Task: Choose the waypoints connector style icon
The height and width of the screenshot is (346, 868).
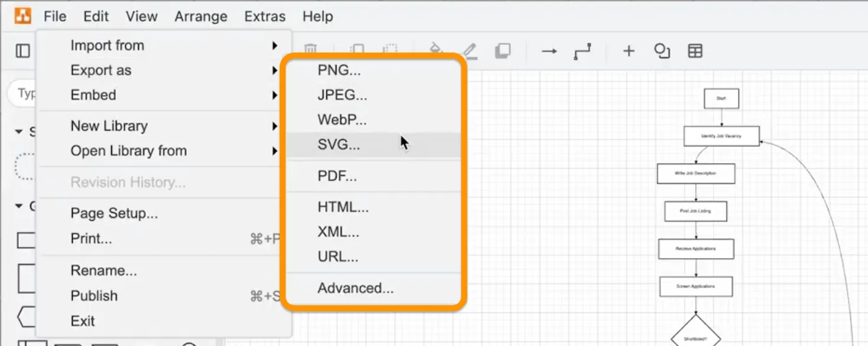Action: (x=582, y=51)
